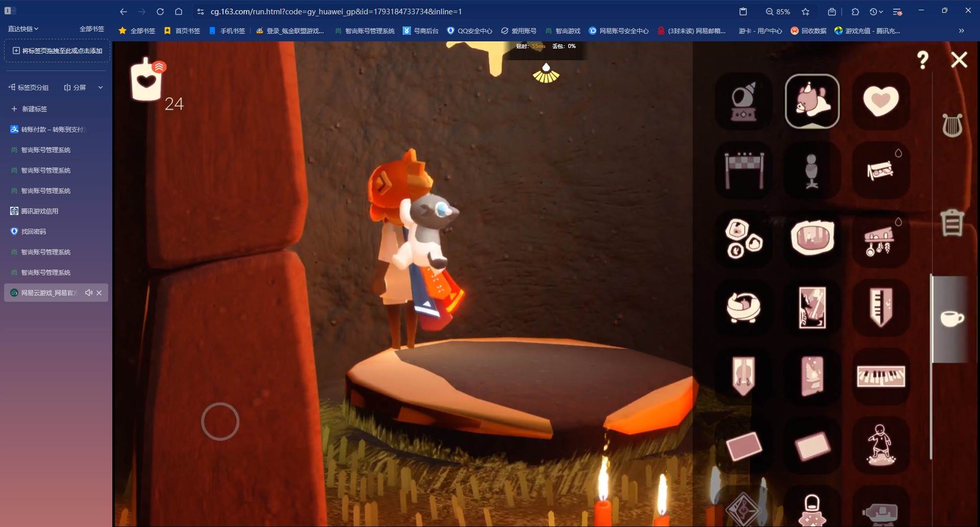Viewport: 980px width, 527px height.
Task: Select the violin banner prop
Action: [744, 377]
